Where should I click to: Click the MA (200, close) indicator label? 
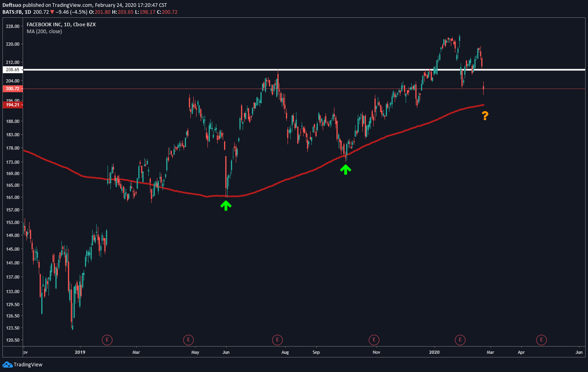pyautogui.click(x=44, y=31)
